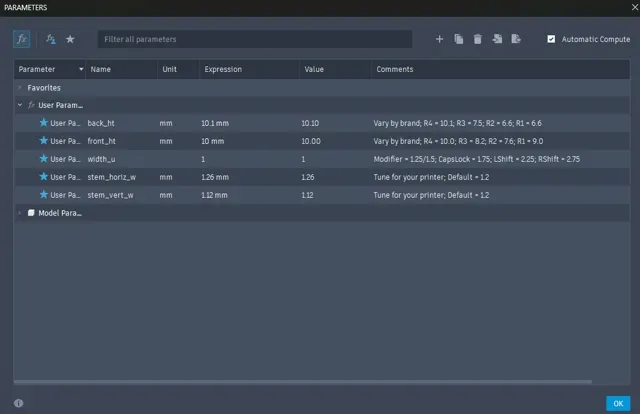640x414 pixels.
Task: Select the stem_vert_w name cell
Action: [x=110, y=195]
